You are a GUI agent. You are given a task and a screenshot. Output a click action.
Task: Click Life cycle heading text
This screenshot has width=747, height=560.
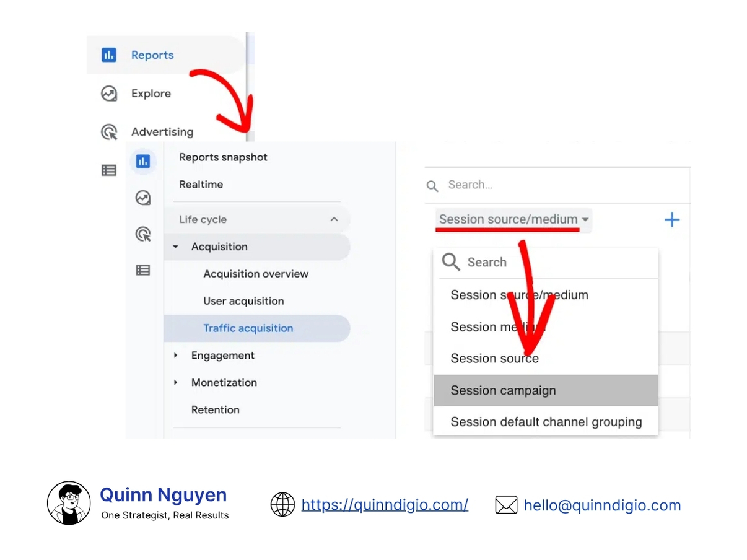pyautogui.click(x=203, y=219)
